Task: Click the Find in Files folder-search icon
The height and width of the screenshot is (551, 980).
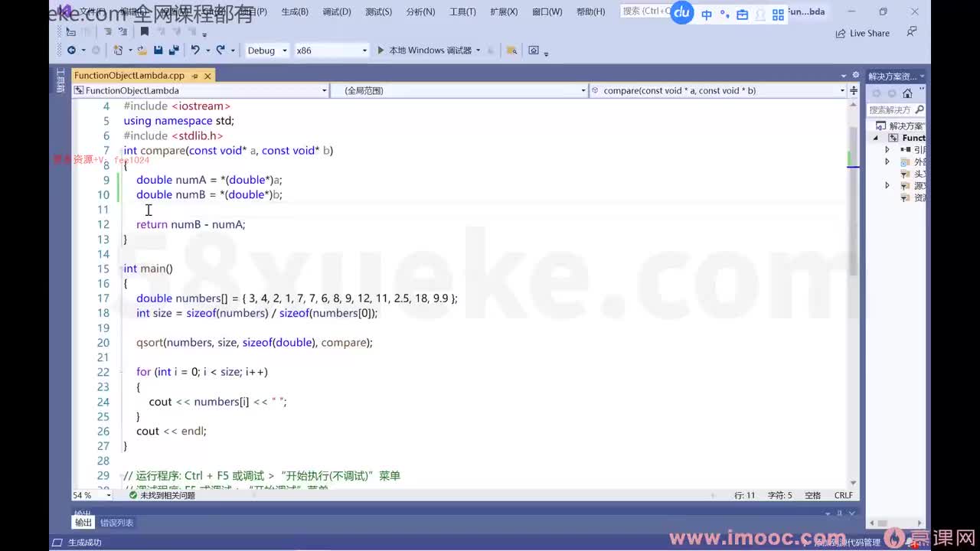Action: pyautogui.click(x=511, y=51)
